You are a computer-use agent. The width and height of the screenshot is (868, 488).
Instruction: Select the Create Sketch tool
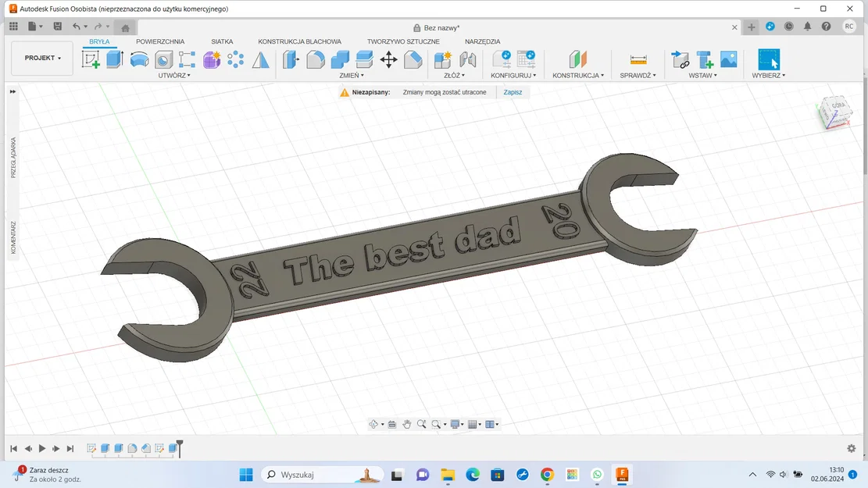point(91,59)
